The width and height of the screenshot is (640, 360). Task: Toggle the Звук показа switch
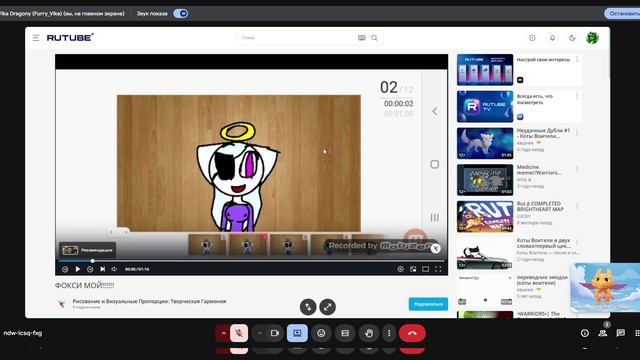[180, 13]
